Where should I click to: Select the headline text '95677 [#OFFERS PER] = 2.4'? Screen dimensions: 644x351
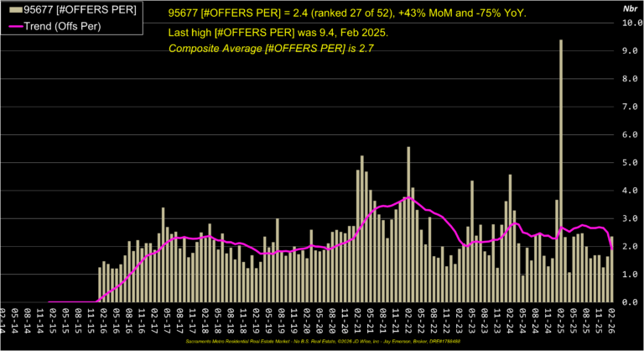tap(238, 13)
